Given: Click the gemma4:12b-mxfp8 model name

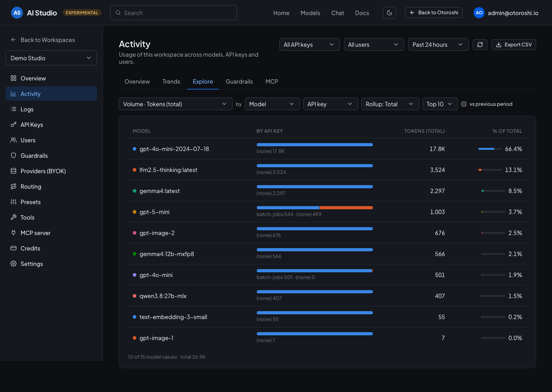Looking at the screenshot, I should [x=167, y=254].
